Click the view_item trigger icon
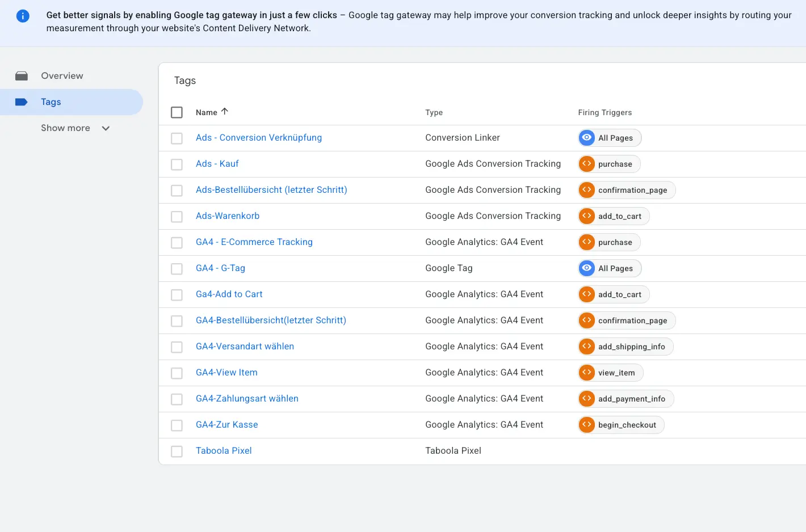 587,373
